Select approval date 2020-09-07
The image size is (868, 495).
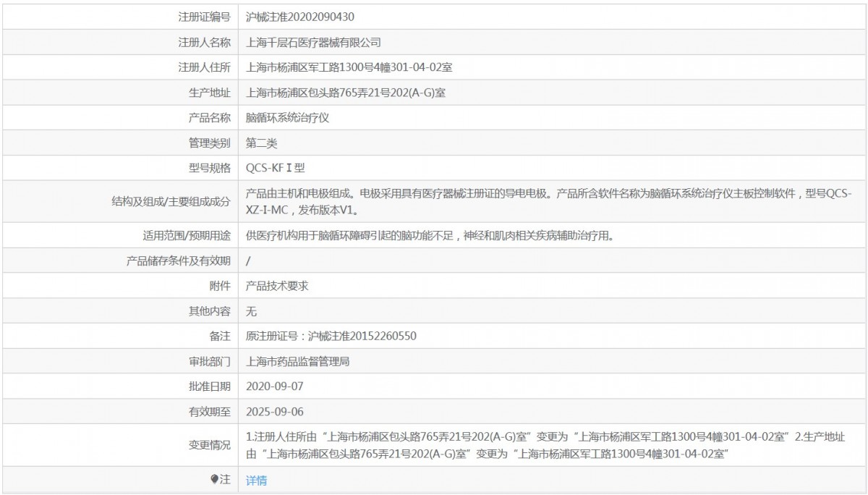(275, 386)
